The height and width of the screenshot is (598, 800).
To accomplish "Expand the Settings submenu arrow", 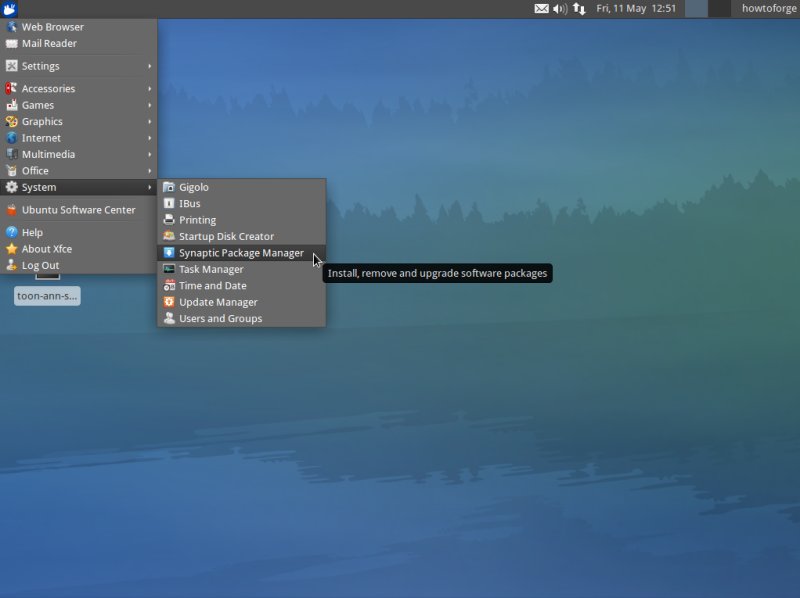I will pos(149,66).
